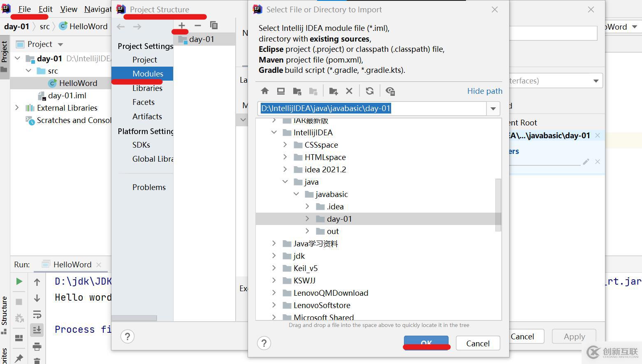The image size is (642, 364).
Task: Select day-01 module in modules list
Action: click(204, 39)
